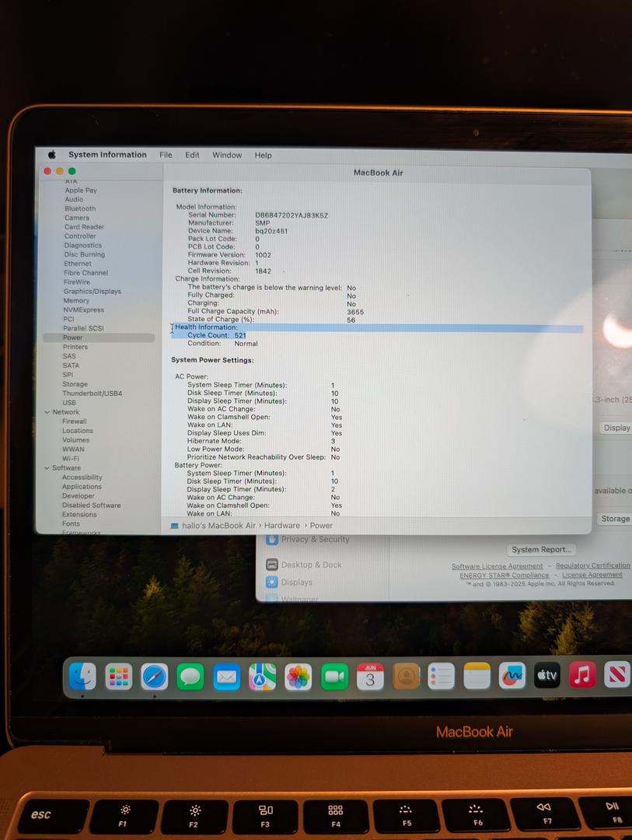Image resolution: width=632 pixels, height=840 pixels.
Task: Click Hardware in the path bar
Action: pos(281,526)
